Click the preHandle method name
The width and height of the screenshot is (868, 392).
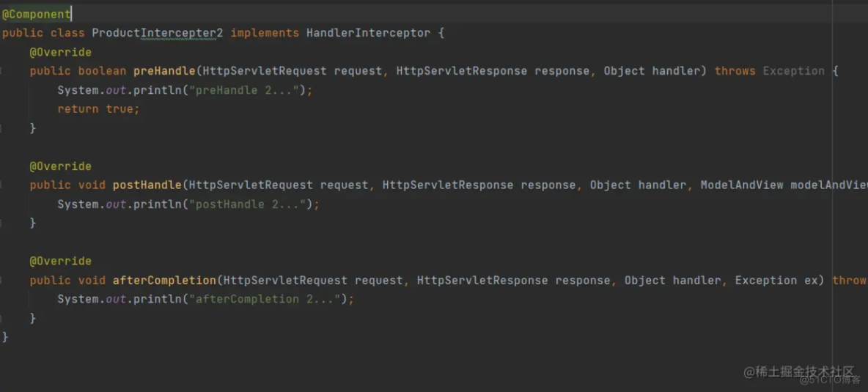coord(164,71)
